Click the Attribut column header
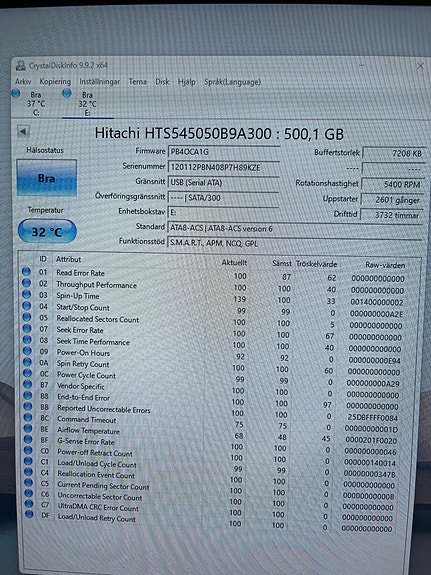 [x=69, y=259]
